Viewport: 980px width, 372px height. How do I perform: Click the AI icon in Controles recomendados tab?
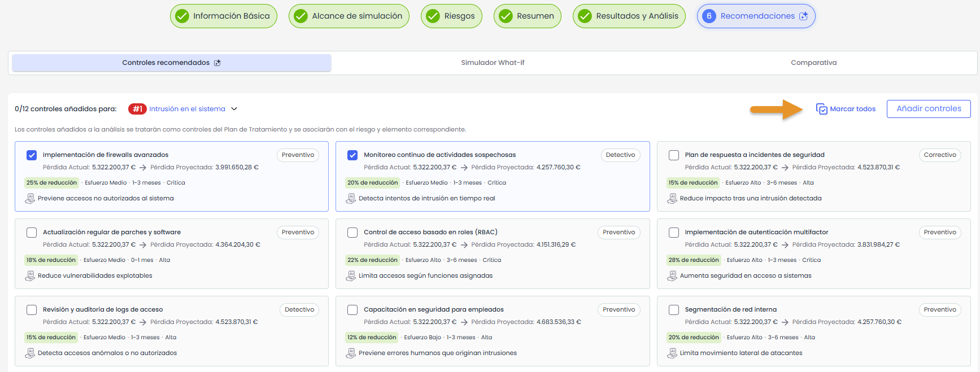point(217,63)
